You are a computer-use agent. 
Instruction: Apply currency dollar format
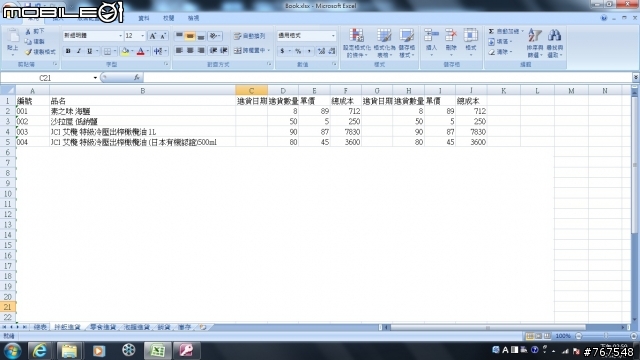(x=282, y=51)
